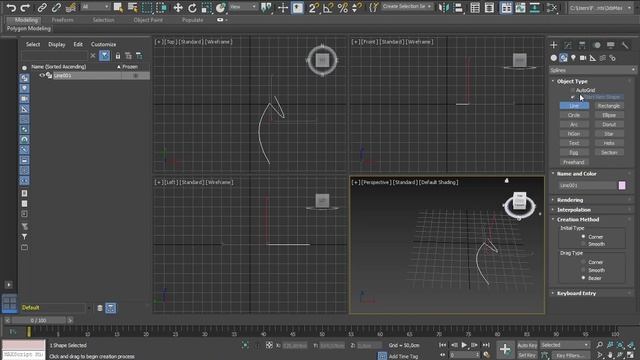Image resolution: width=640 pixels, height=360 pixels.
Task: Switch to the Modeling ribbon tab
Action: [x=26, y=20]
